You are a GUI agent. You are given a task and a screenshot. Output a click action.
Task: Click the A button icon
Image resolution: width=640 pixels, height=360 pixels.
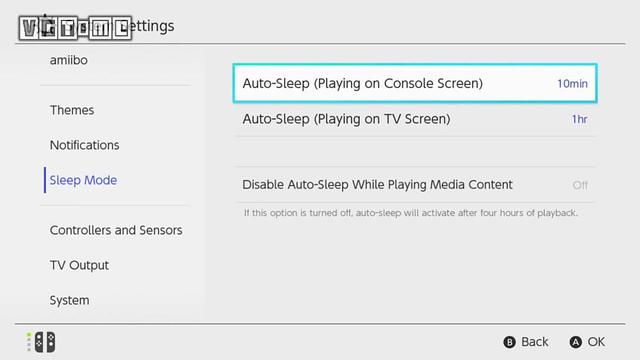coord(576,342)
